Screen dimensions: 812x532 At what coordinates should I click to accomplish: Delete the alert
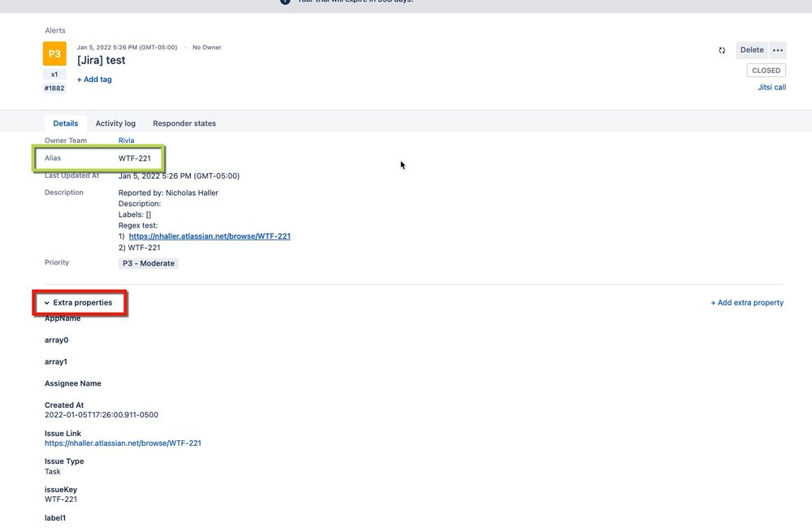coord(751,50)
